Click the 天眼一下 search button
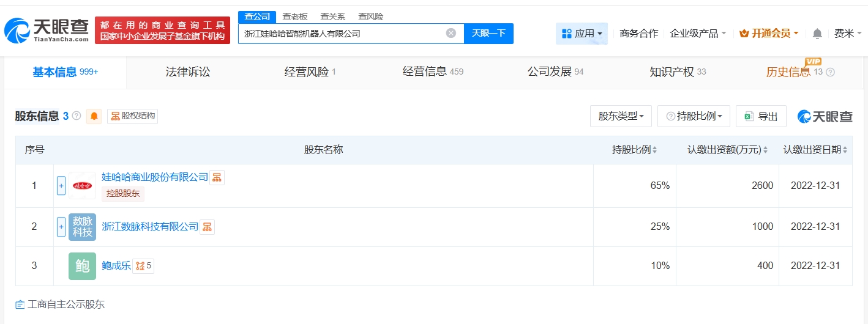868x324 pixels. [488, 33]
